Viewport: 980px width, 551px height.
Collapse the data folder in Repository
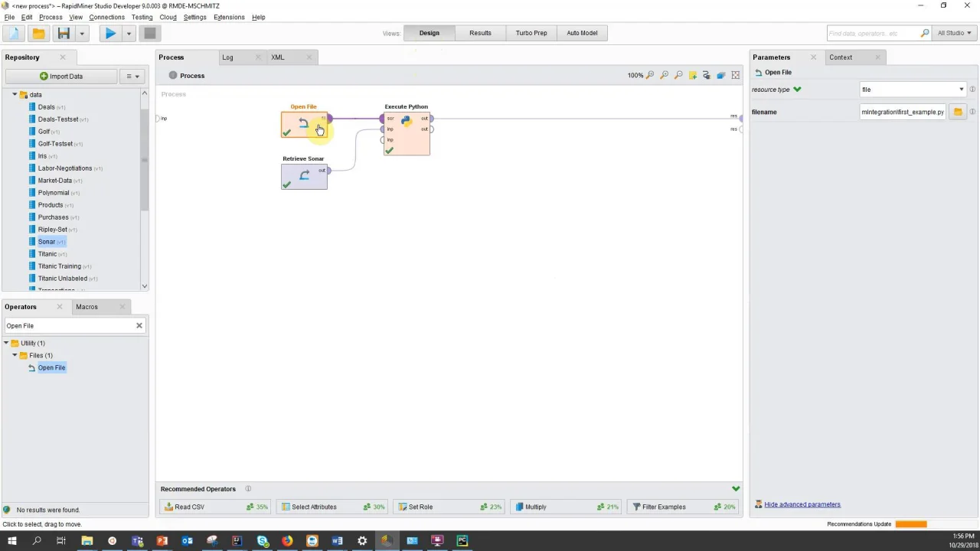coord(15,95)
